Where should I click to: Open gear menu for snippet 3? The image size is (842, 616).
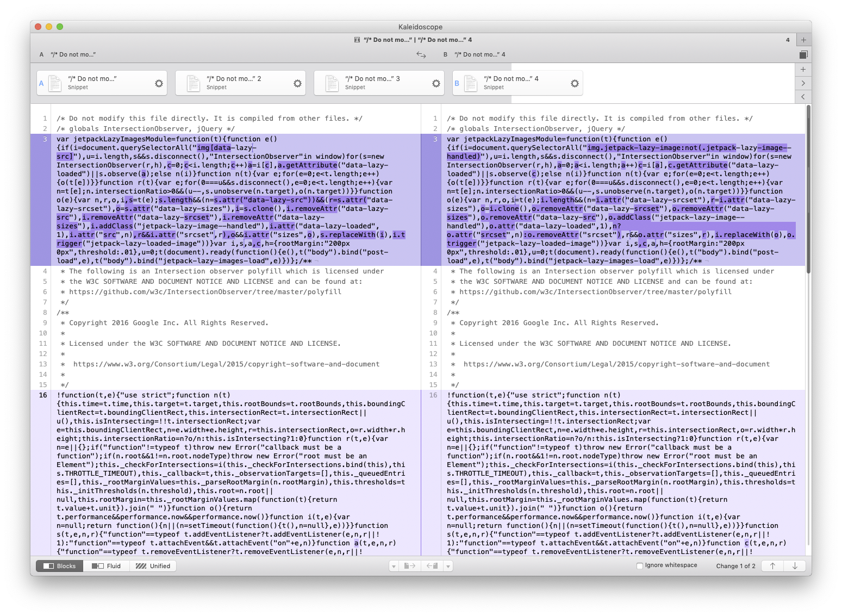436,83
